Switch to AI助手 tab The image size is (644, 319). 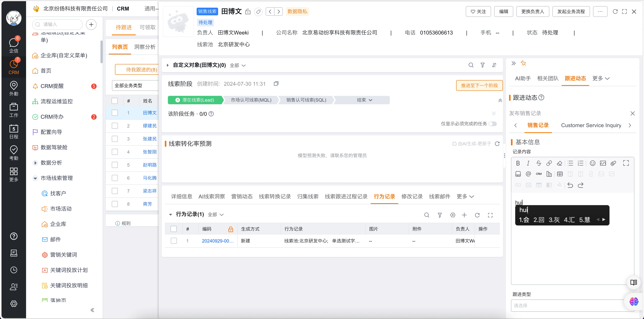coord(523,78)
